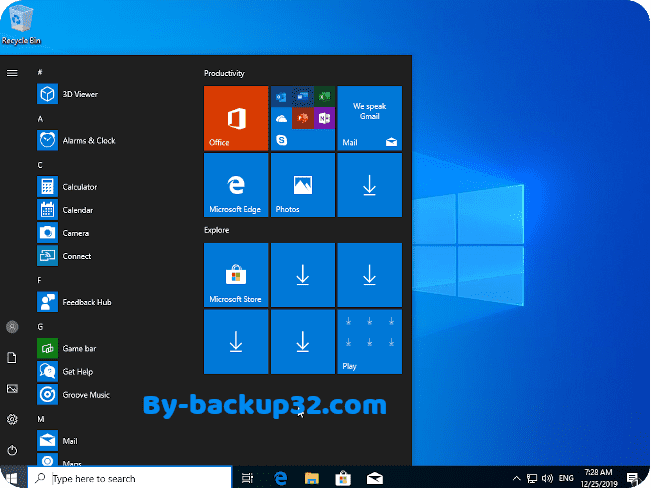Click the Productivity group title
The height and width of the screenshot is (488, 651).
(224, 73)
